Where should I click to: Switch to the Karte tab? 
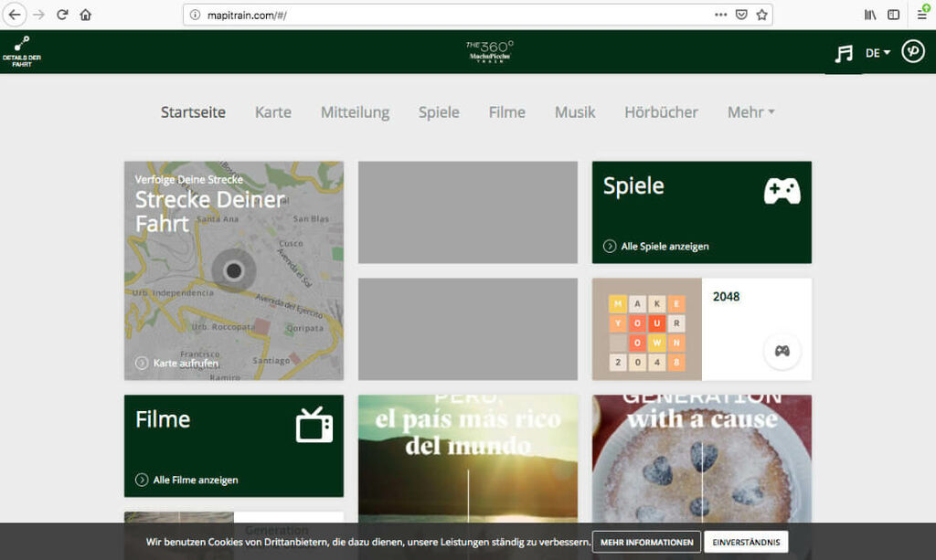(272, 112)
